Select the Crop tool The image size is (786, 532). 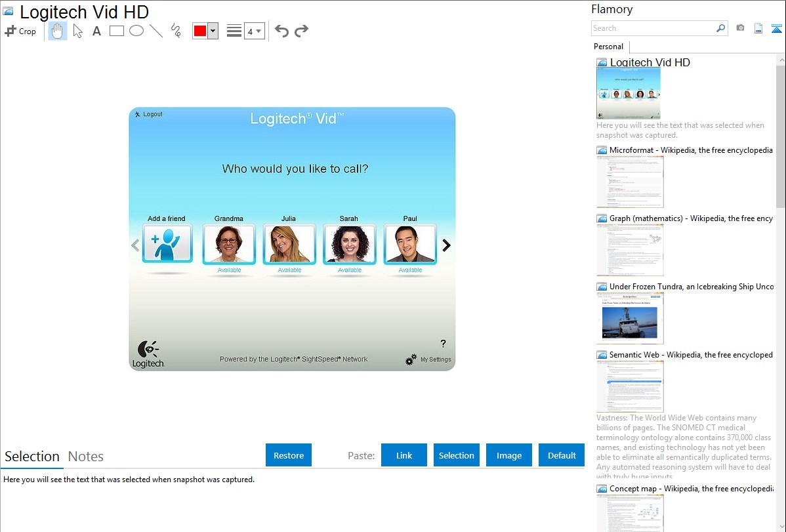20,31
